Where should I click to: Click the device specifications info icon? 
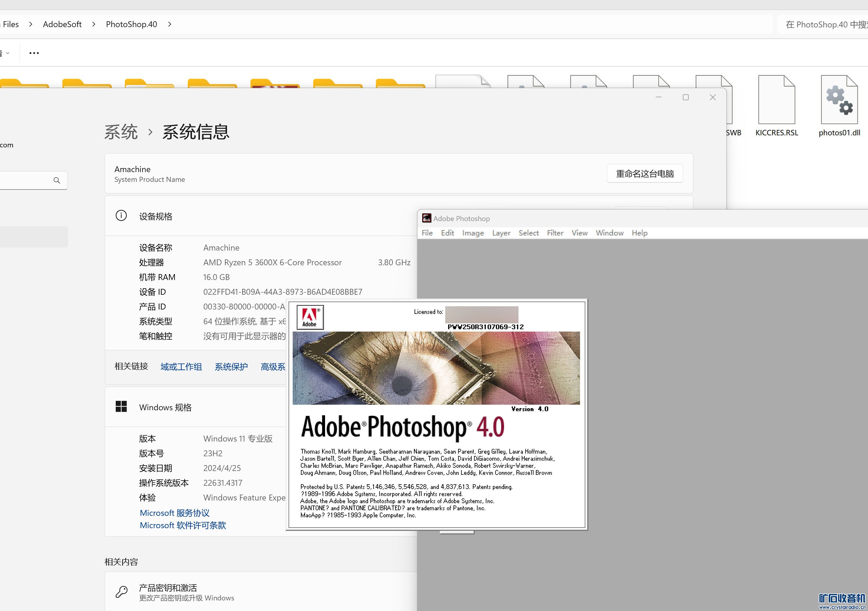pos(121,216)
